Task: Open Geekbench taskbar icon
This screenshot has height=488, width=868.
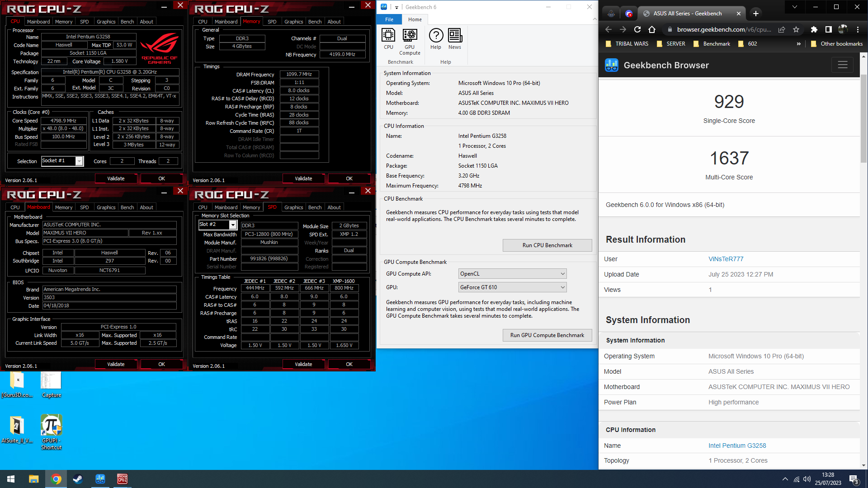Action: click(x=100, y=479)
